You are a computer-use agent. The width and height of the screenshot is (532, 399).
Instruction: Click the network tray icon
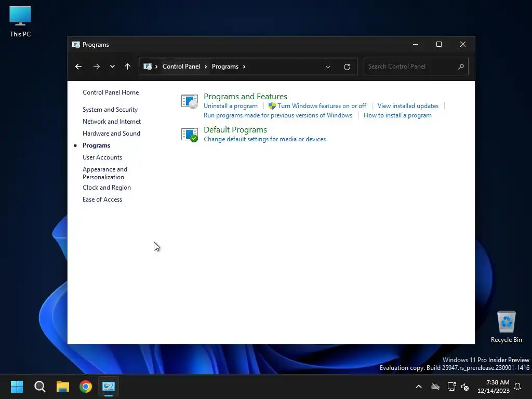pos(451,387)
